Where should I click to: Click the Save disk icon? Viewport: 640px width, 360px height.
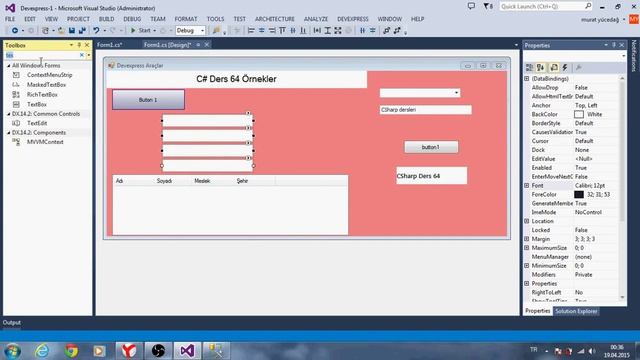[72, 31]
